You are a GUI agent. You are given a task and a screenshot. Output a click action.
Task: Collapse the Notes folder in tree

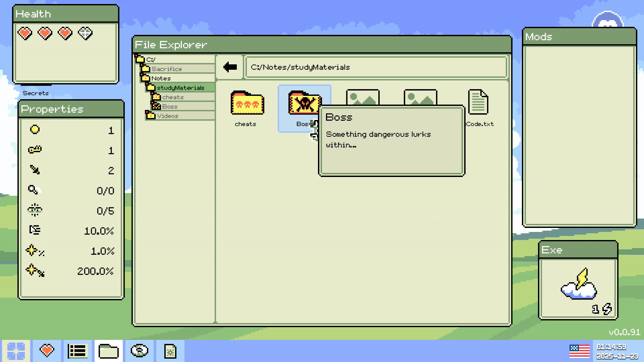pyautogui.click(x=161, y=78)
